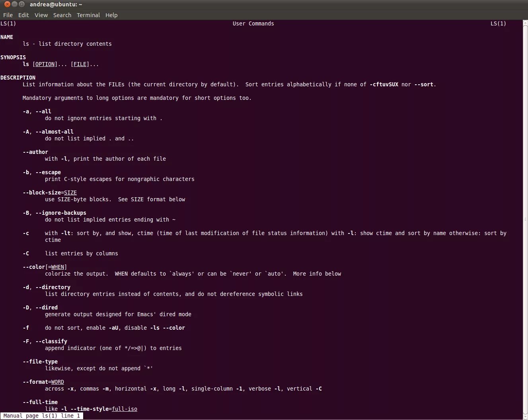
Task: Click the '-a, --all' option line
Action: click(x=37, y=111)
